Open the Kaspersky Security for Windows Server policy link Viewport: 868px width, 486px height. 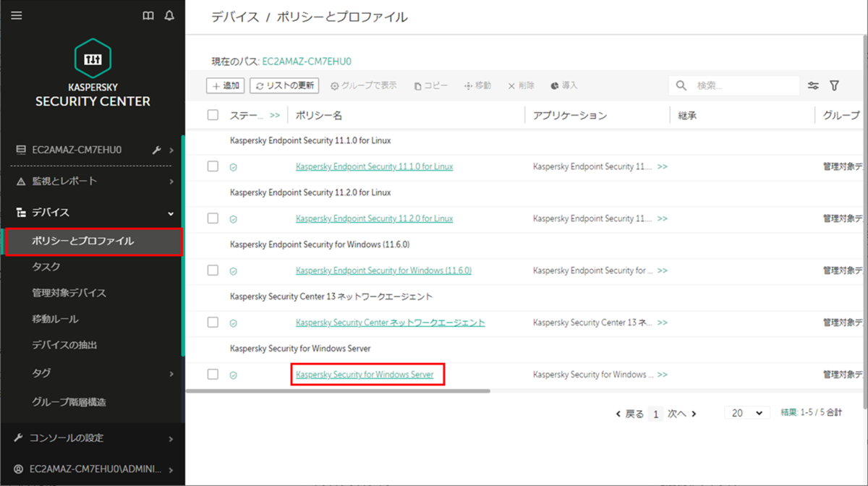(367, 374)
